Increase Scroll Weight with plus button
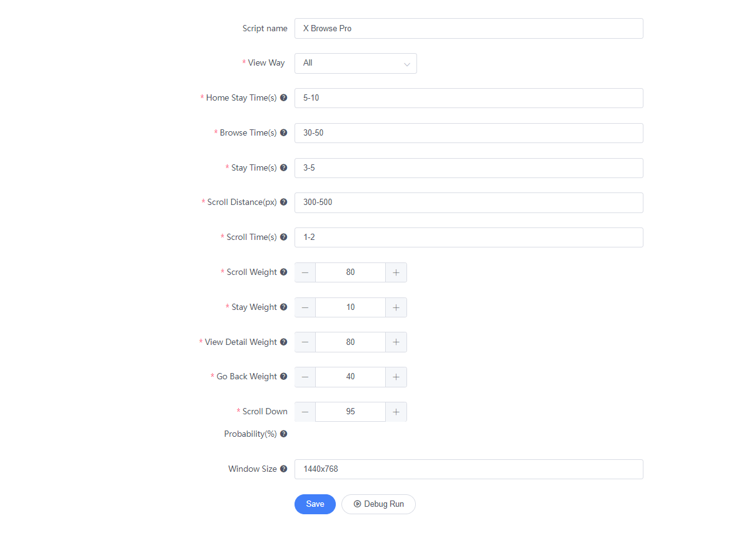Image resolution: width=756 pixels, height=538 pixels. (x=396, y=272)
